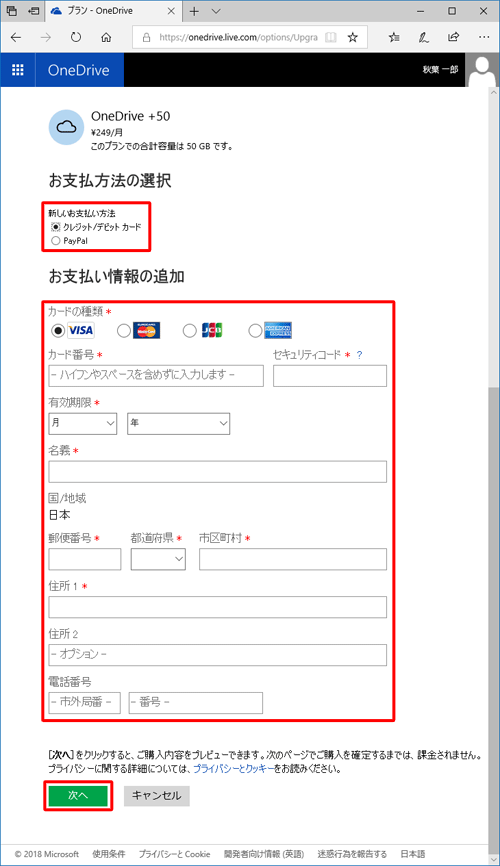
Task: Open the 月 expiration month dropdown
Action: 82,424
